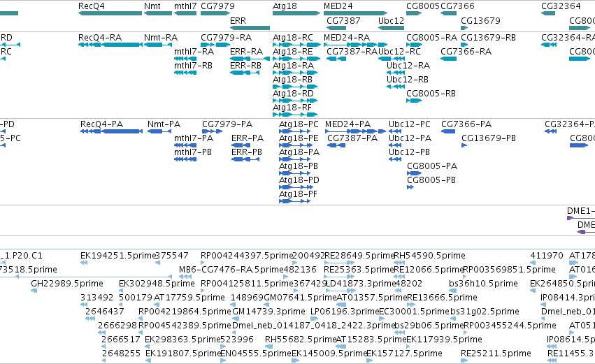Select the MED24-RA transcript
Viewport: 595px width, 364px height.
[x=356, y=45]
